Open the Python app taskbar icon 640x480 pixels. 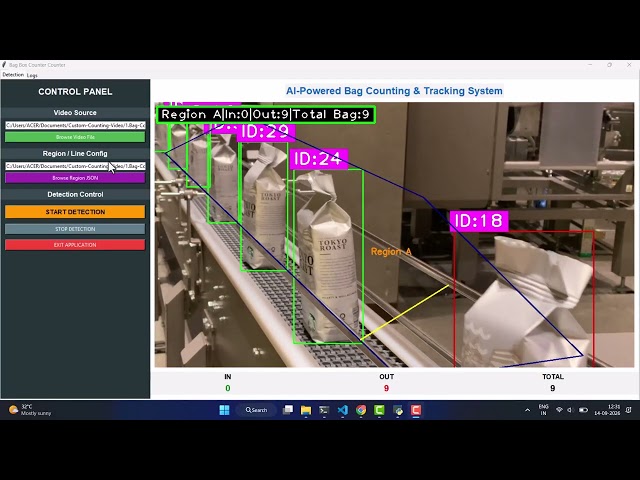[398, 410]
